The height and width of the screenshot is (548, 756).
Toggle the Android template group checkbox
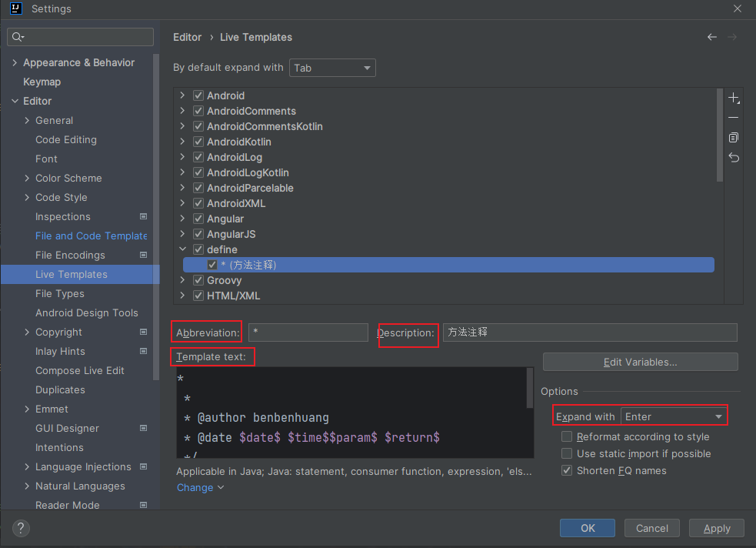pyautogui.click(x=198, y=95)
